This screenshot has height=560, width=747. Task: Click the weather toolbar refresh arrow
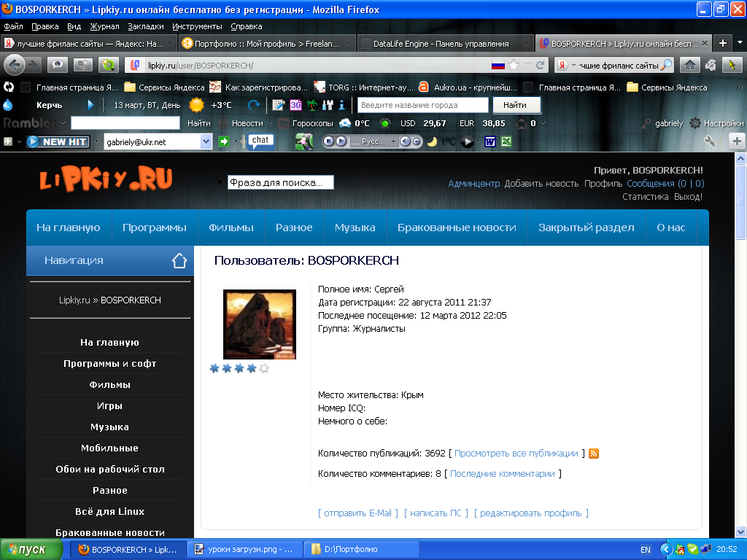coord(254,105)
